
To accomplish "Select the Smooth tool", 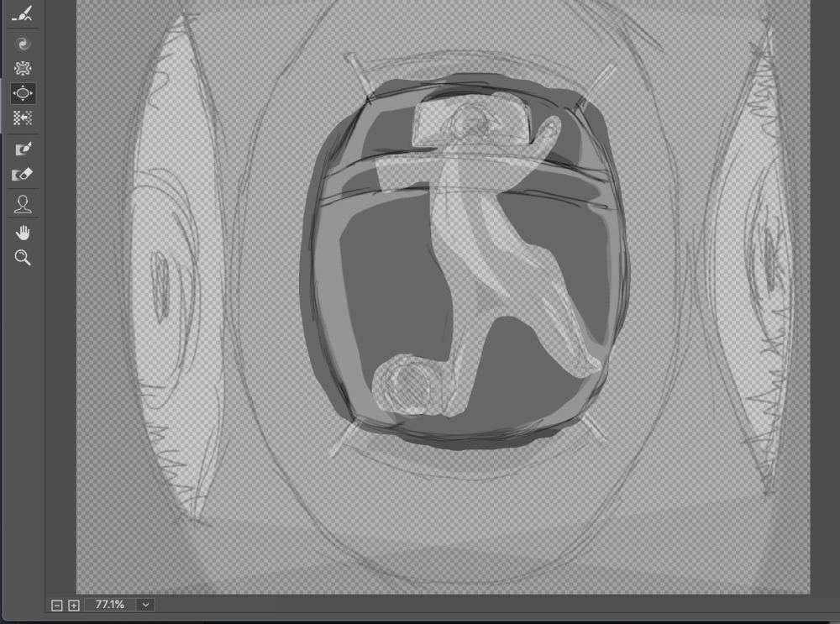I will coord(23,13).
